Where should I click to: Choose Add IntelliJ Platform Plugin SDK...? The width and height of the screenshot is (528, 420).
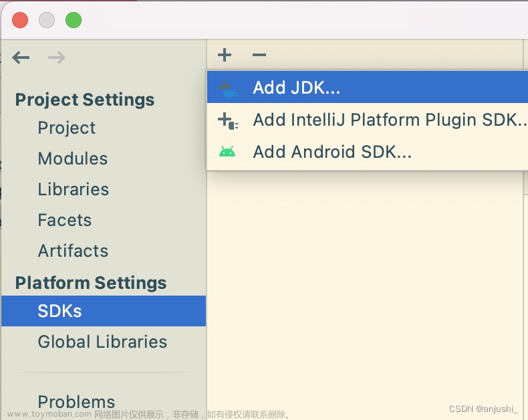click(x=368, y=119)
